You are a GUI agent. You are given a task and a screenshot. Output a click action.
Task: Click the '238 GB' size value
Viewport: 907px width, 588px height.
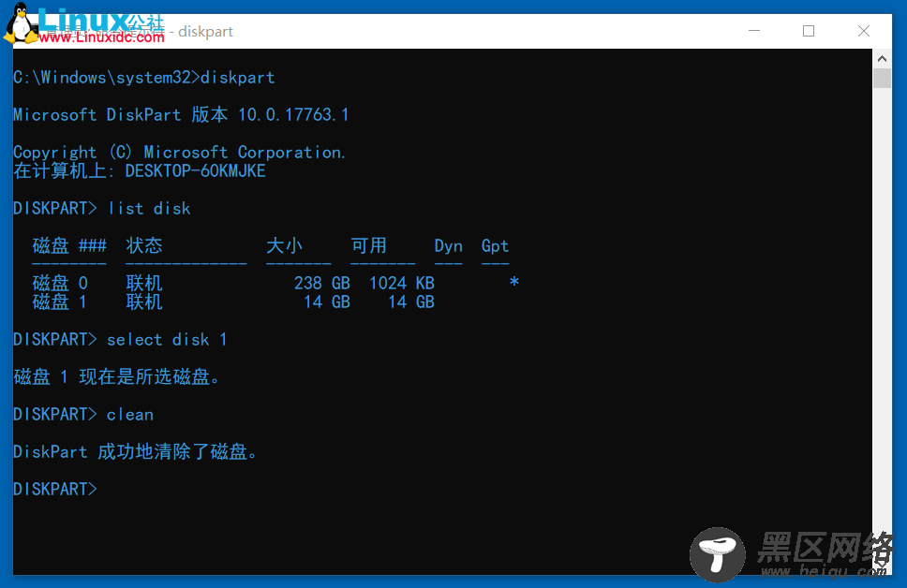click(322, 284)
